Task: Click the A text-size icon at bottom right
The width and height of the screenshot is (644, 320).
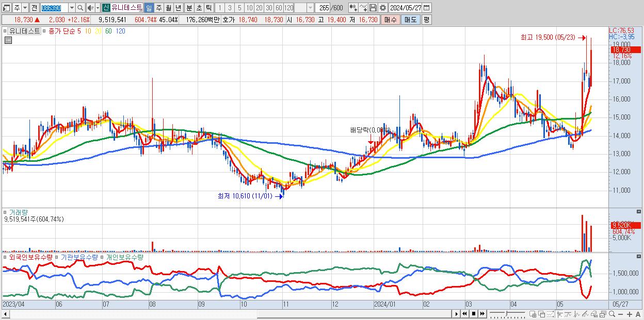Action: 638,314
